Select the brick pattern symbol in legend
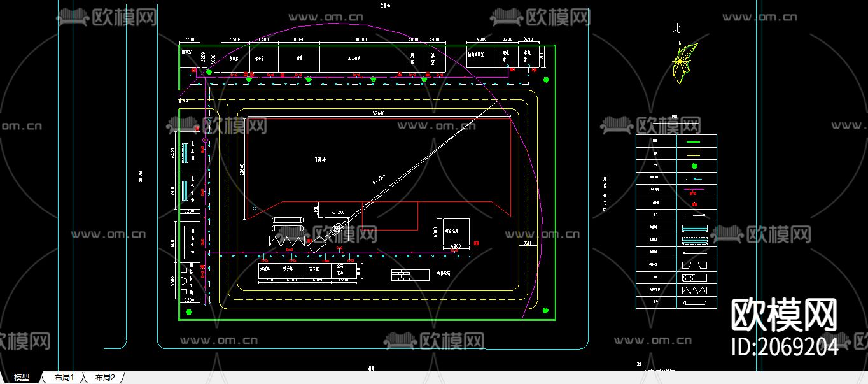Image resolution: width=868 pixels, height=384 pixels. coord(694,278)
